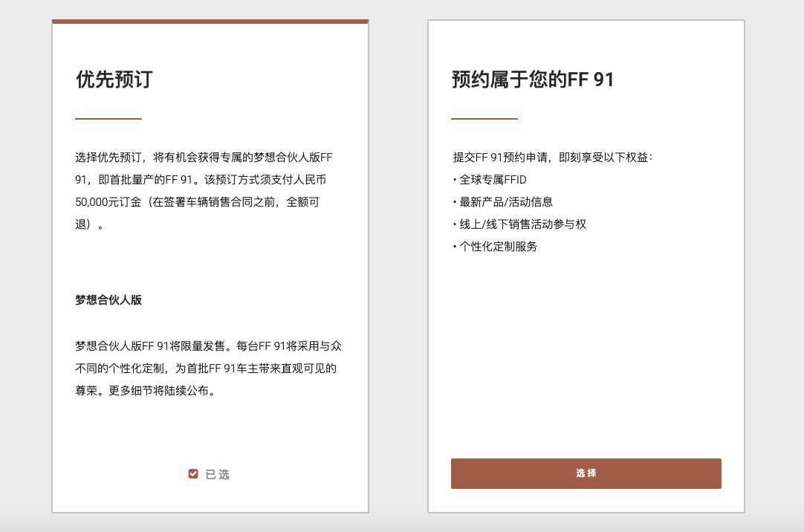The width and height of the screenshot is (804, 532).
Task: Click the 已选 label text
Action: [x=218, y=475]
